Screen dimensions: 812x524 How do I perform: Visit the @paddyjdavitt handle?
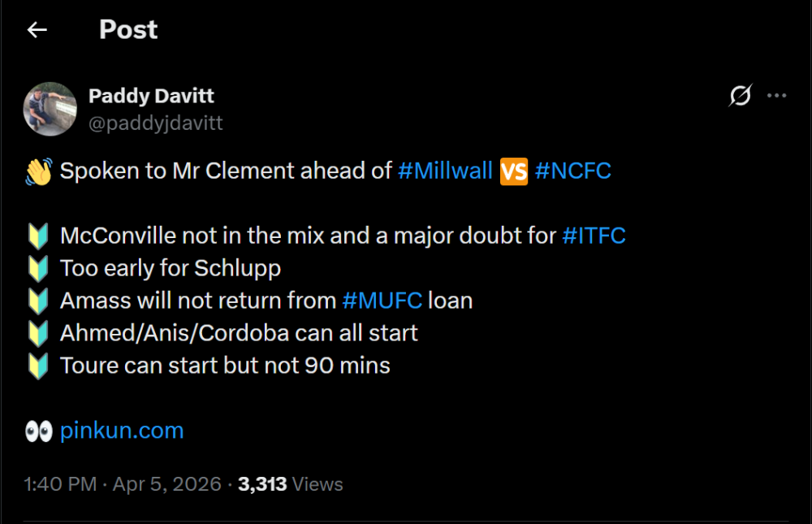click(x=155, y=123)
